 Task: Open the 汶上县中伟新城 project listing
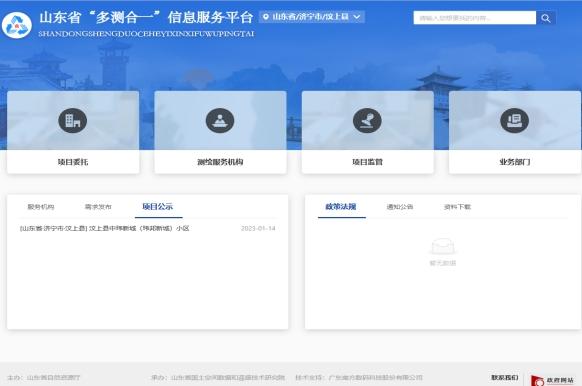(x=105, y=228)
